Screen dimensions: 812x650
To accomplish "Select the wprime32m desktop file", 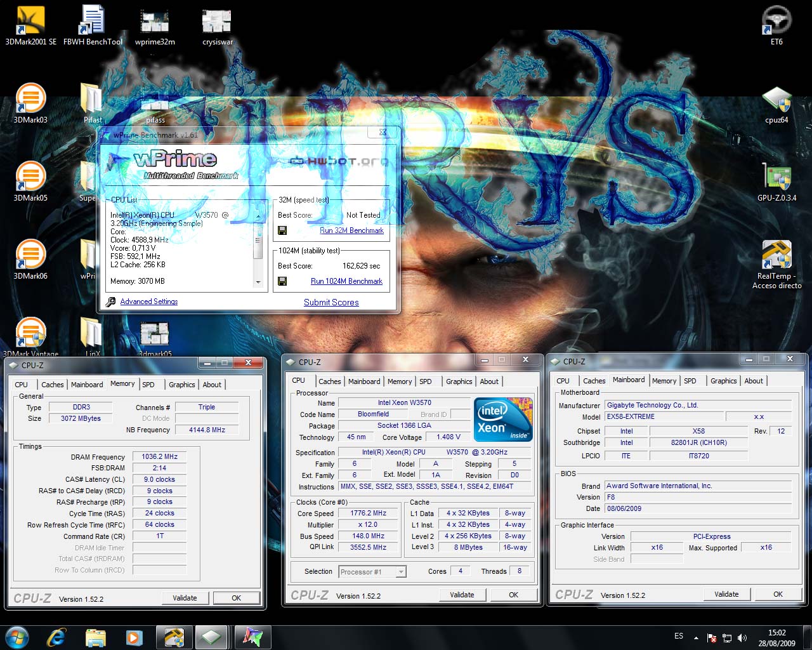I will [155, 25].
